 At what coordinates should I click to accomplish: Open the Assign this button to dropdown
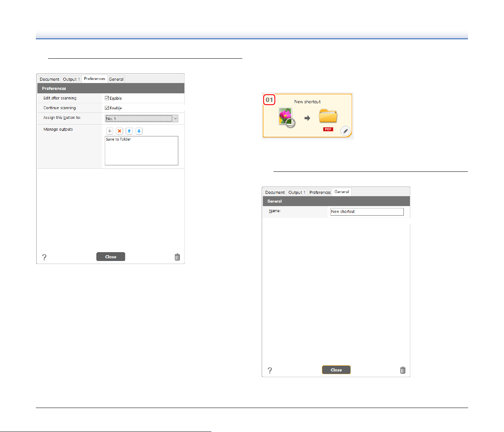[x=141, y=119]
